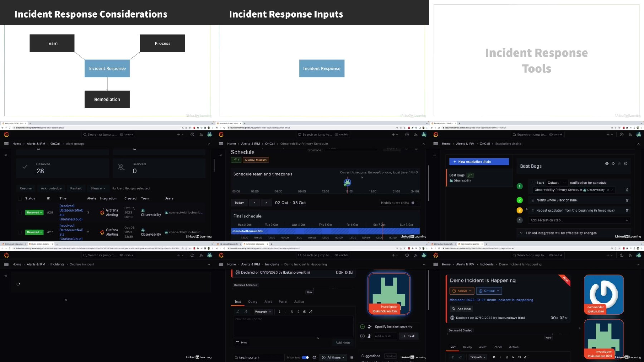Click New escalation chain button
The width and height of the screenshot is (644, 362).
click(479, 162)
